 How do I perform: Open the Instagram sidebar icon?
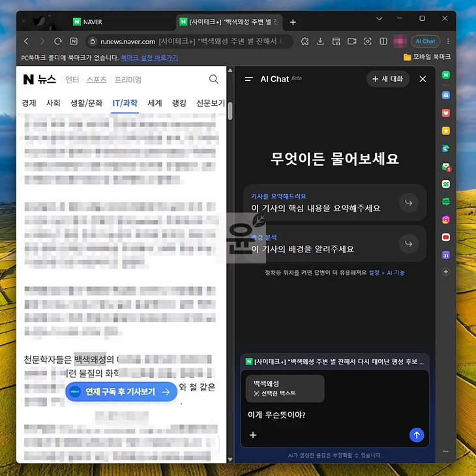click(x=445, y=220)
